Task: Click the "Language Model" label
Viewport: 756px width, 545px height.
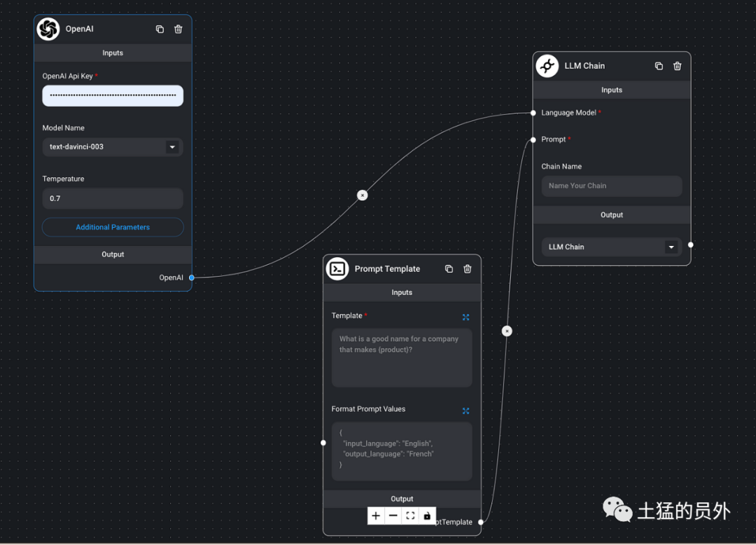Action: tap(568, 113)
